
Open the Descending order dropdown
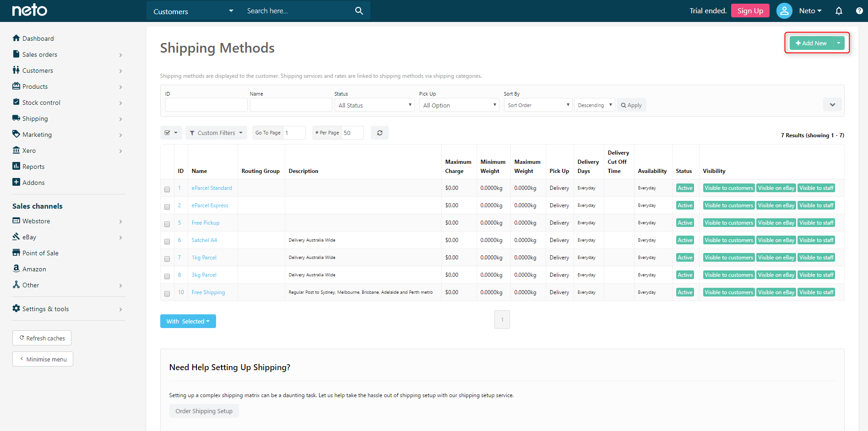click(x=594, y=105)
